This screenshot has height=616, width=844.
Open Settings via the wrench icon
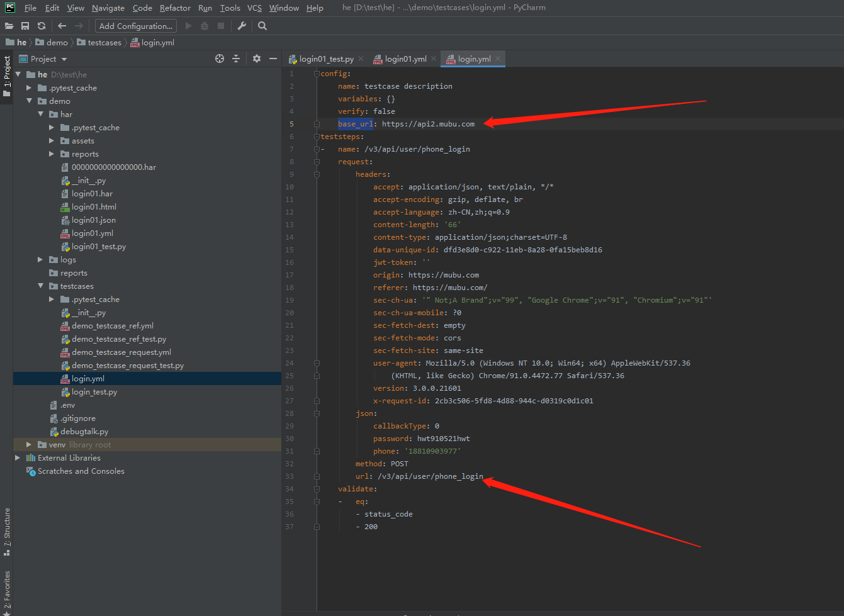point(242,26)
